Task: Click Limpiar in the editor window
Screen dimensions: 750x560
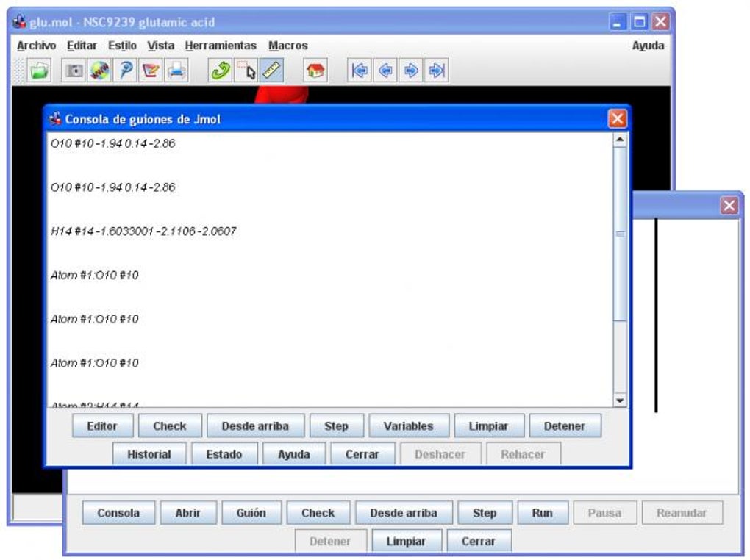Action: (x=406, y=541)
